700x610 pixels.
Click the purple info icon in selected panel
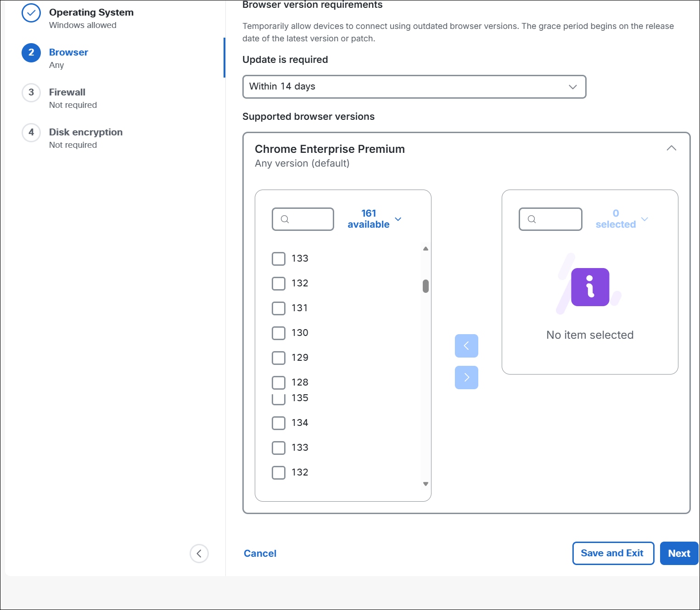point(590,287)
